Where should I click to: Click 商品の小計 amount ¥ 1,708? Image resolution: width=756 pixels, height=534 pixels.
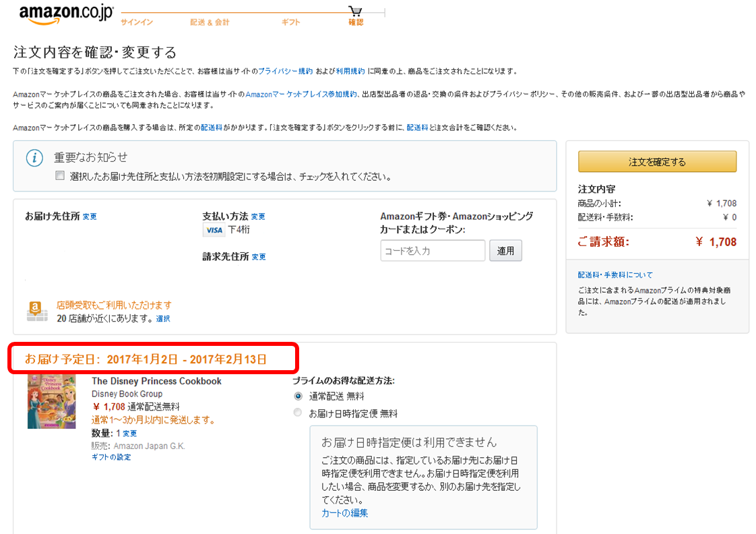(722, 203)
